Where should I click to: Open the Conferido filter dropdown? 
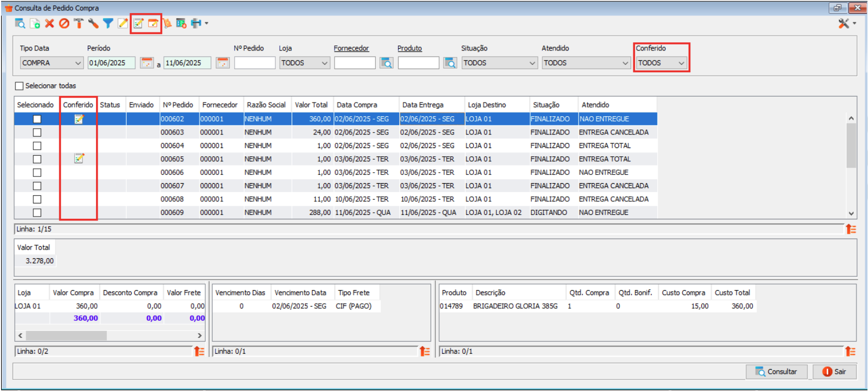[681, 63]
